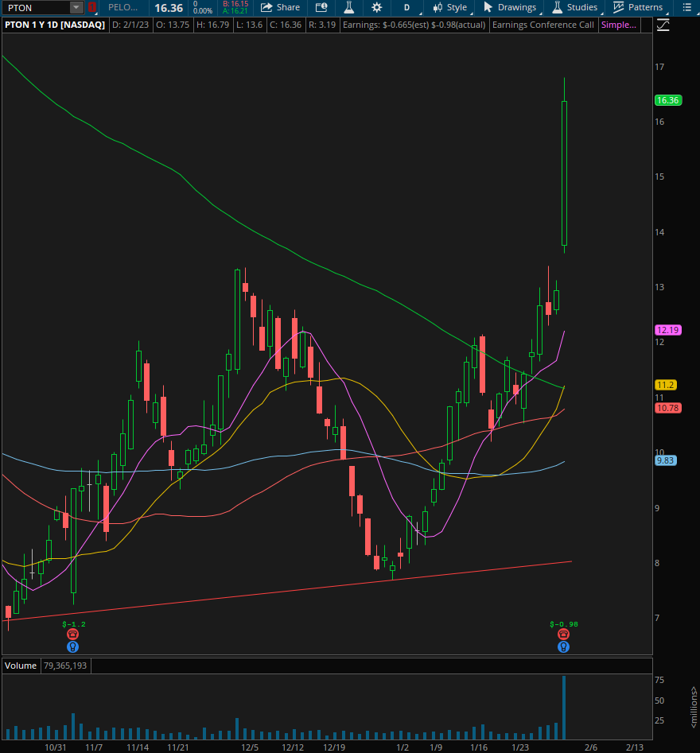The width and height of the screenshot is (700, 753).
Task: Click the D: 2/1/23 date readout
Action: [130, 25]
